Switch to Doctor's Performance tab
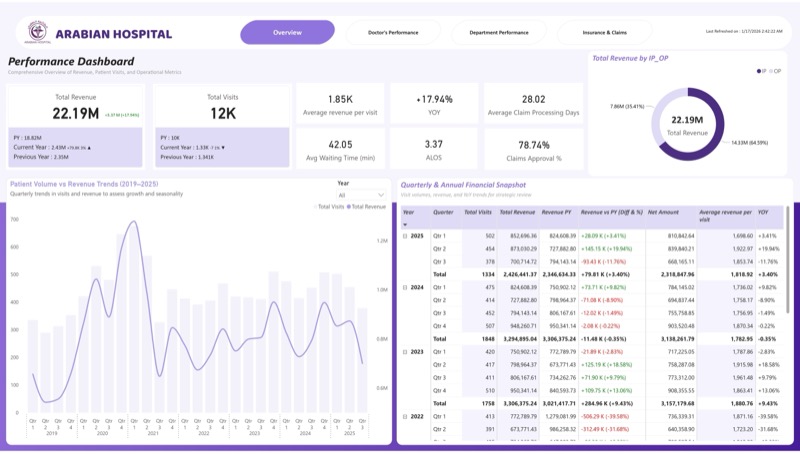Viewport: 800px width, 454px height. pyautogui.click(x=393, y=33)
